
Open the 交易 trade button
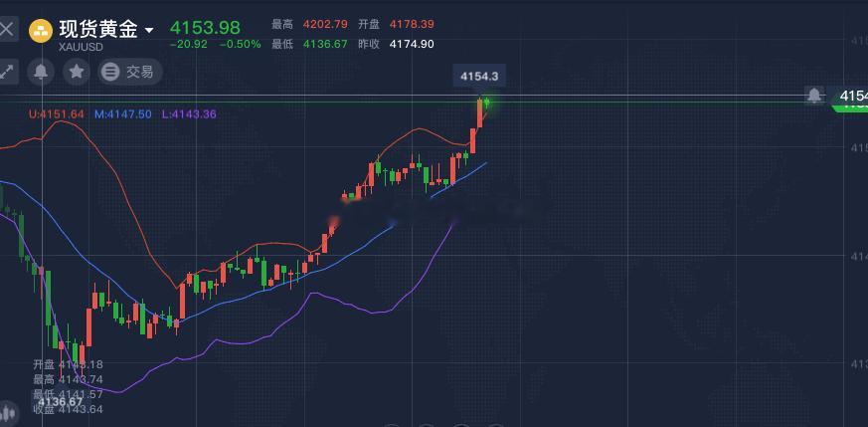pyautogui.click(x=130, y=72)
